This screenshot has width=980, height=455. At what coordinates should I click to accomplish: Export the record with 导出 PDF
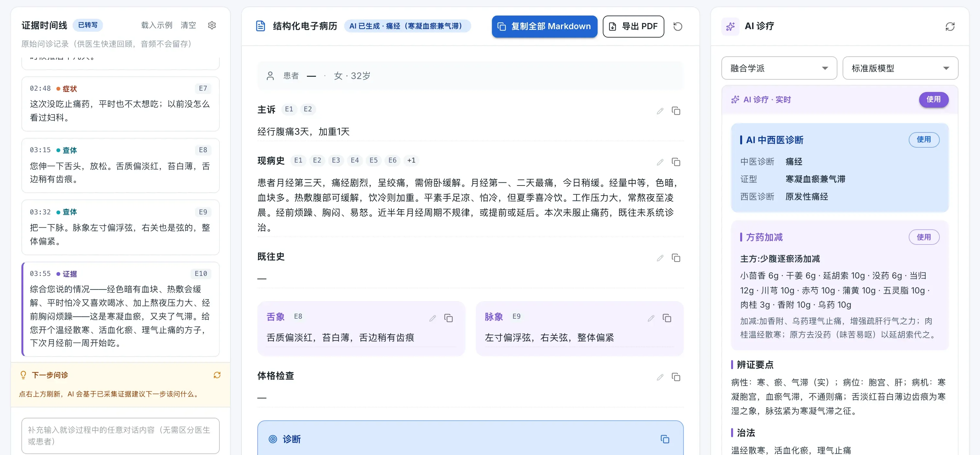(633, 26)
